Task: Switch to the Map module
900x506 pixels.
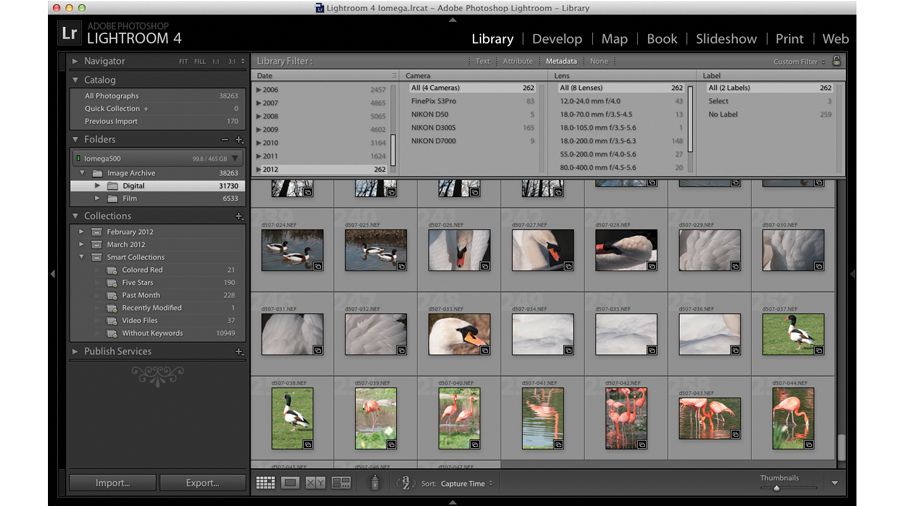Action: (x=614, y=39)
